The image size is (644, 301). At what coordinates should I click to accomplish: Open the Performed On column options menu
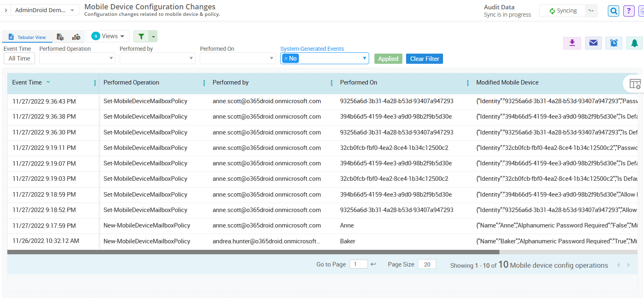click(467, 83)
